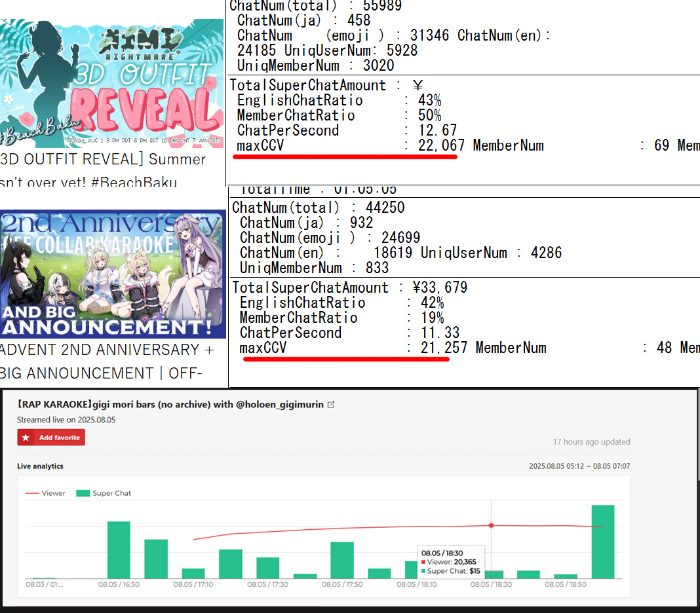Click 'ChatNum(ja) : 932' line
Screen dimensions: 700x613
306,223
